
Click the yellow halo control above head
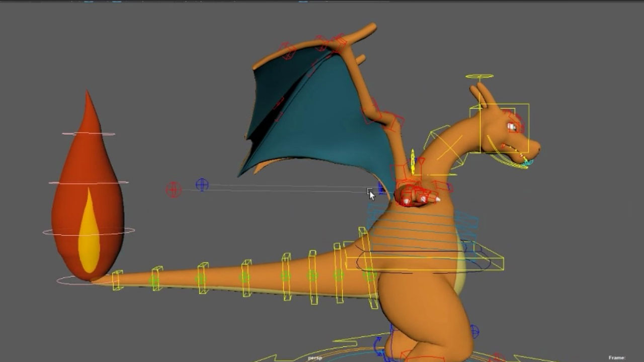[479, 77]
